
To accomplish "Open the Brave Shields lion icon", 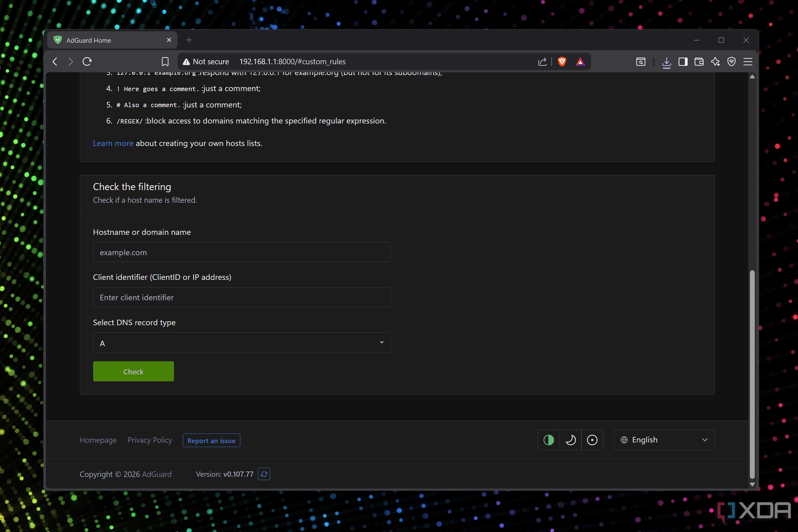I will 562,61.
